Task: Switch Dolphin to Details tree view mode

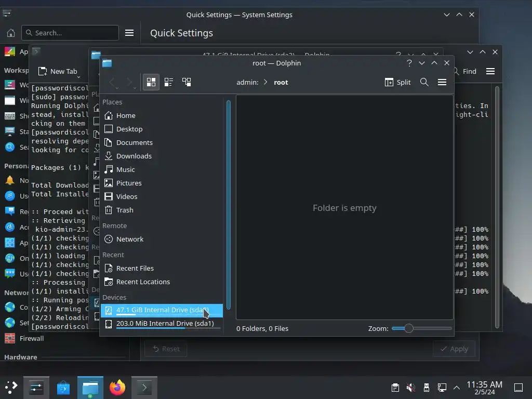Action: [187, 82]
